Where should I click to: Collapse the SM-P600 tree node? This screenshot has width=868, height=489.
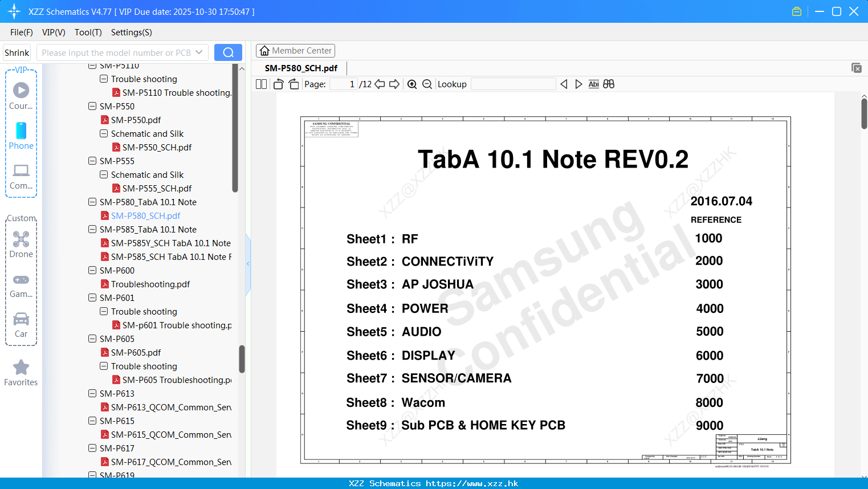[x=92, y=270]
